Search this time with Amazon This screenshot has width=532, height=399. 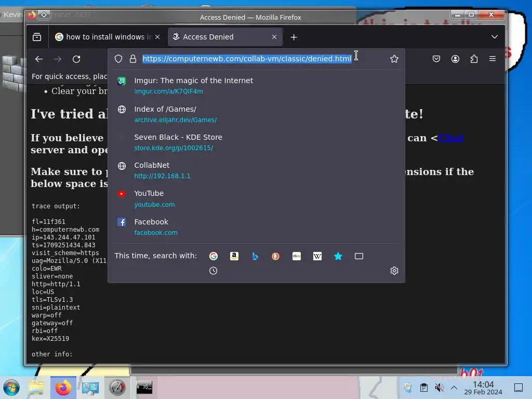[x=234, y=256]
